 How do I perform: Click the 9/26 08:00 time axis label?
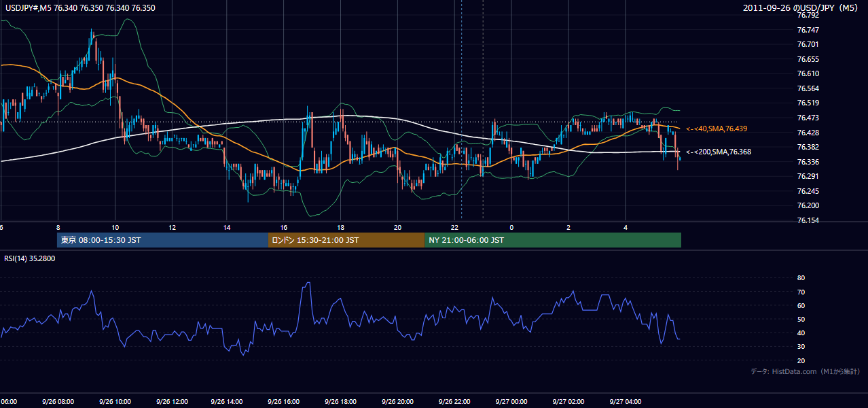coord(58,401)
